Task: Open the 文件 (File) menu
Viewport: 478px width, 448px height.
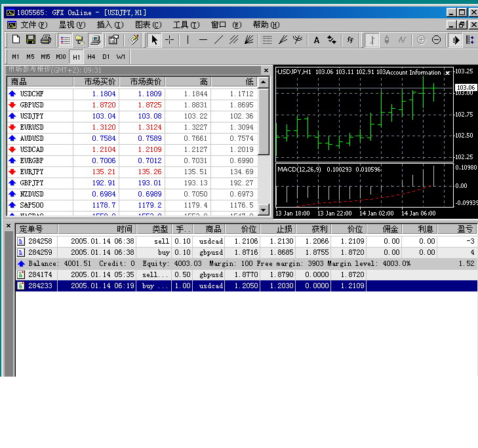Action: (x=33, y=25)
